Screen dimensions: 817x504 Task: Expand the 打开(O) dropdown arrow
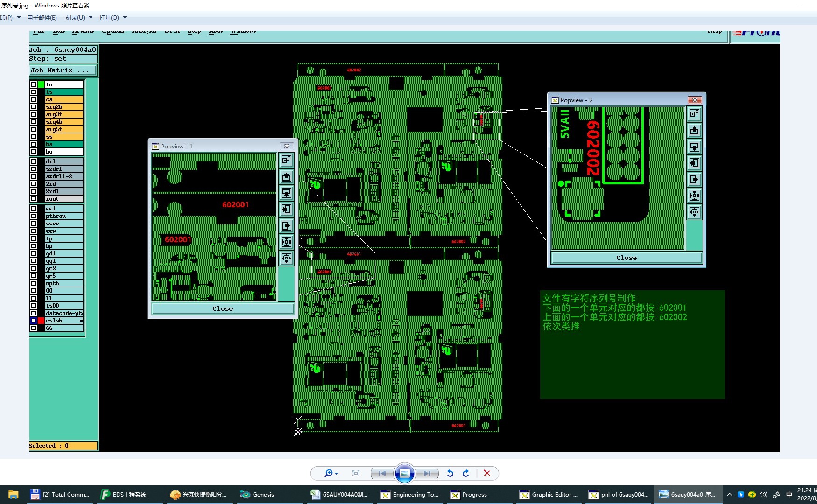(125, 17)
